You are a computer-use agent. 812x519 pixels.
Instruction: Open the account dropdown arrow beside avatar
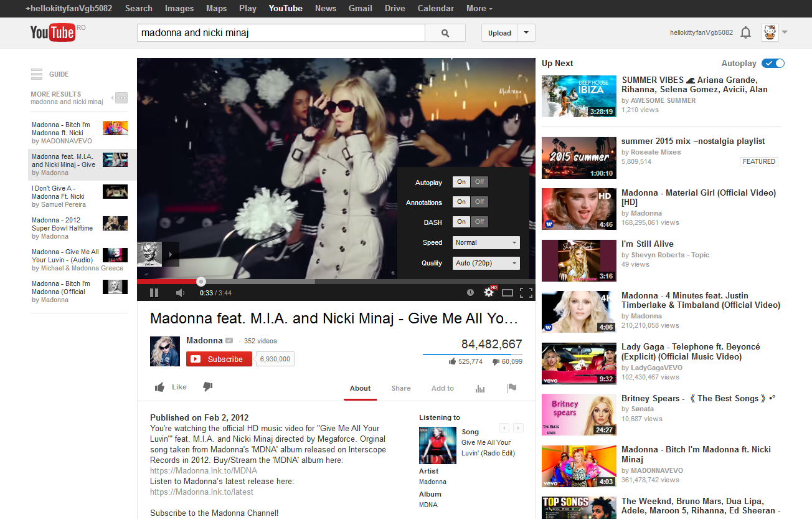(785, 33)
